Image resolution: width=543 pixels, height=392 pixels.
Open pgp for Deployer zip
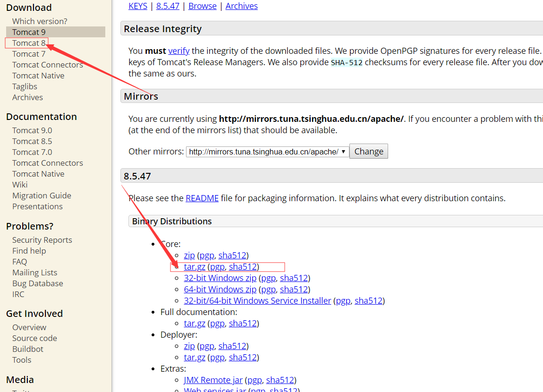207,346
